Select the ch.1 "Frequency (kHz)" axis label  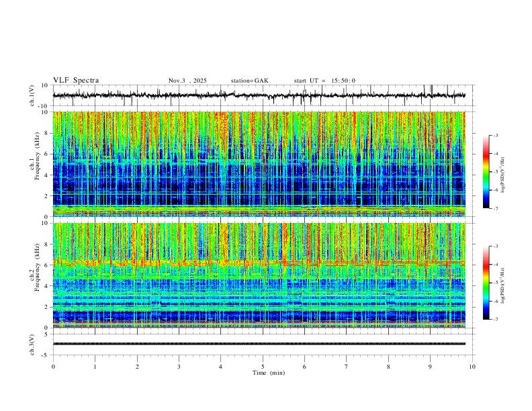[x=37, y=156]
